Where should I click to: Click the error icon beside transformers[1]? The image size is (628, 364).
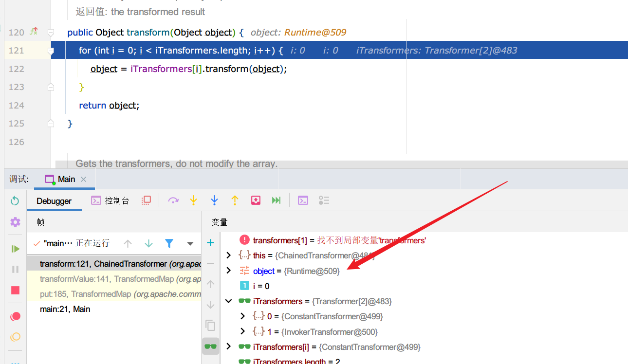pyautogui.click(x=244, y=240)
